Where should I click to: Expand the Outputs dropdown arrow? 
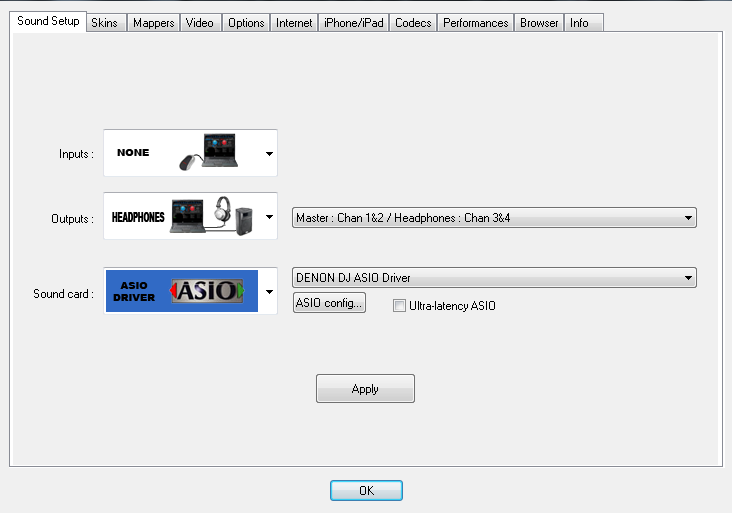(x=269, y=217)
